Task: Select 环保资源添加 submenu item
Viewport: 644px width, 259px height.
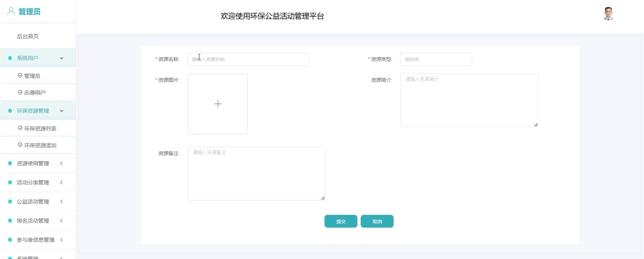Action: click(40, 145)
